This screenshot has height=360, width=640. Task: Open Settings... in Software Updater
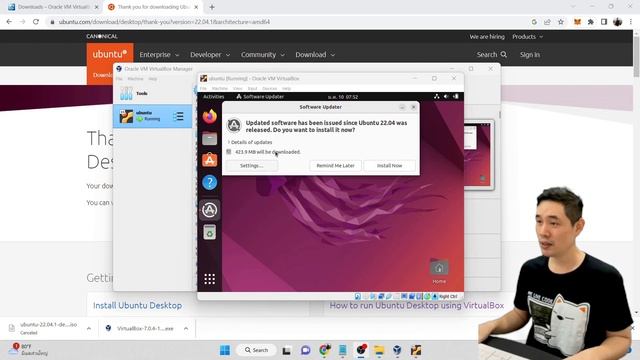(251, 166)
